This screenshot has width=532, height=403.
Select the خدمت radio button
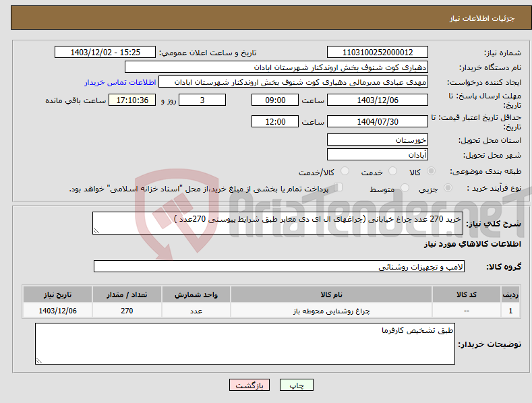(392, 171)
